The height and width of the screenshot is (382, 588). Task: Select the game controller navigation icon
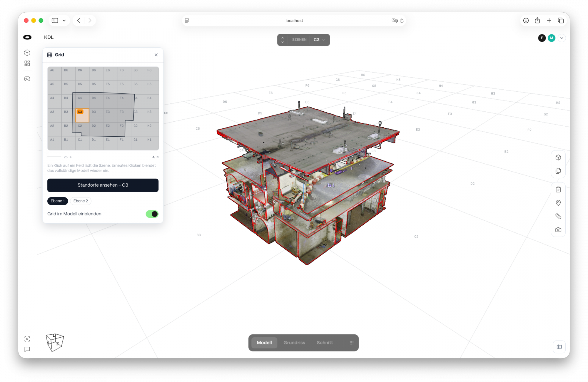click(x=27, y=78)
